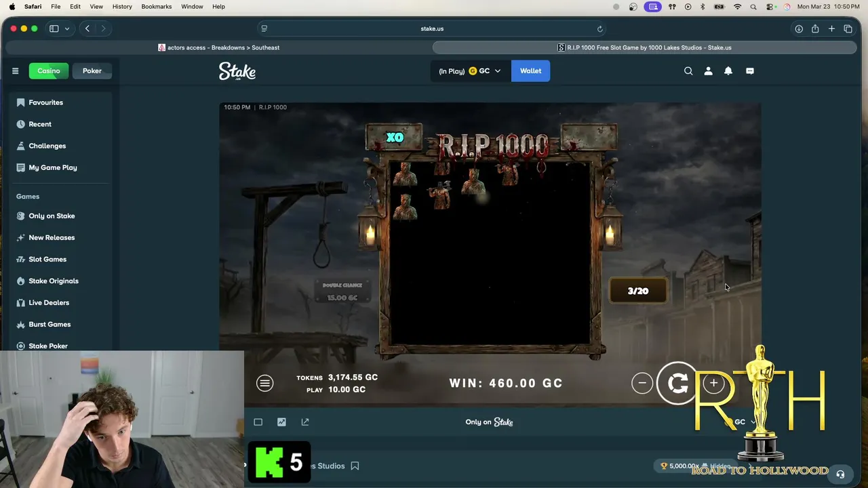868x488 pixels.
Task: Open Safari downloads
Action: 799,28
